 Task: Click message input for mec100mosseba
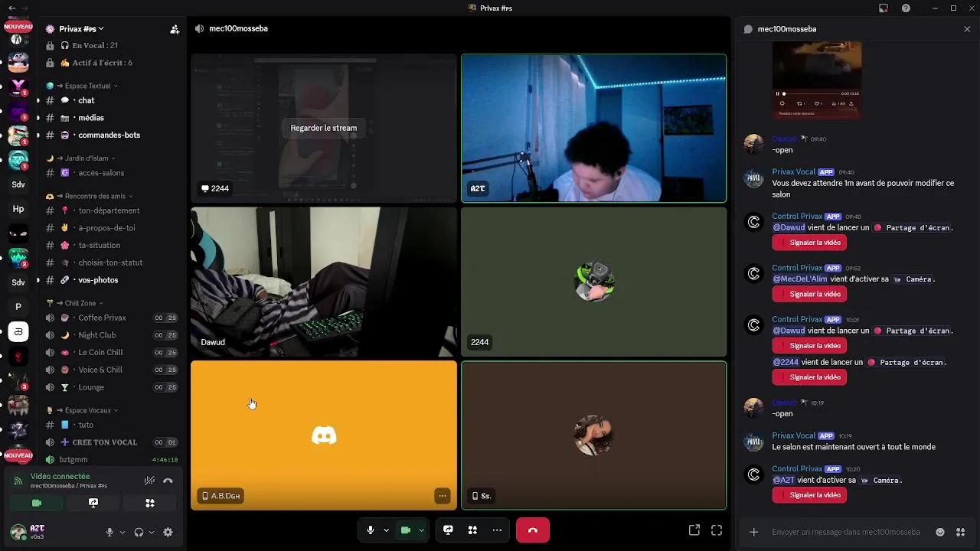tap(845, 532)
